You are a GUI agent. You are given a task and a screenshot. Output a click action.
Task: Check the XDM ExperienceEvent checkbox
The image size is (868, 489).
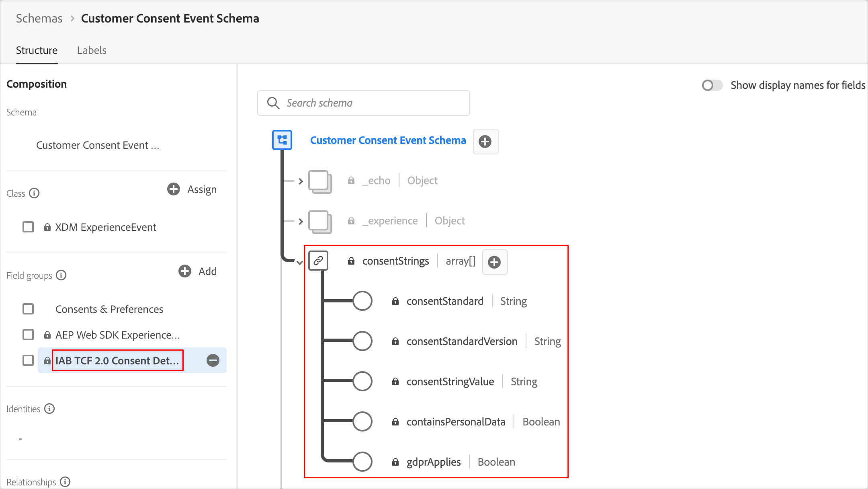pos(28,227)
